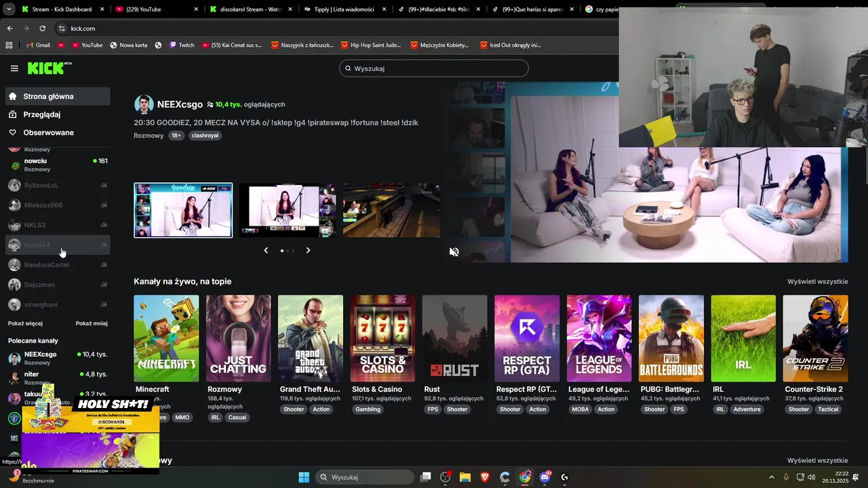This screenshot has height=488, width=868.
Task: Open the tab search dropdown arrow
Action: pyautogui.click(x=8, y=9)
